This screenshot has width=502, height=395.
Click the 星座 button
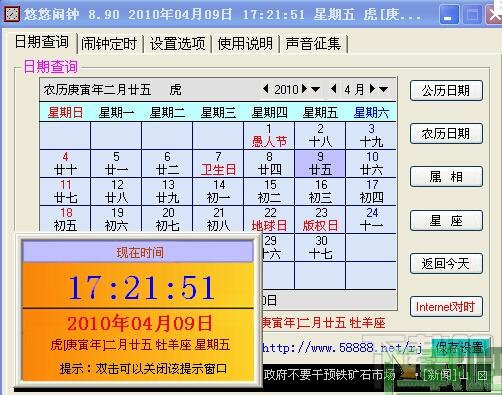click(446, 220)
